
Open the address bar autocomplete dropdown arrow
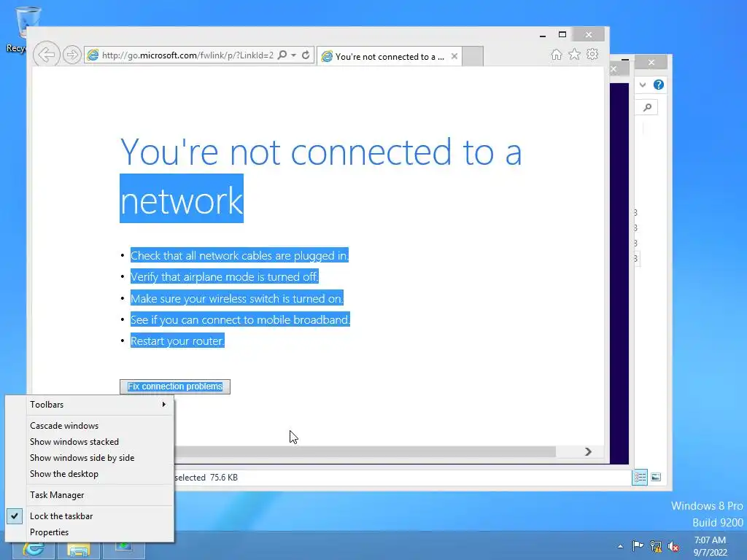click(x=294, y=55)
